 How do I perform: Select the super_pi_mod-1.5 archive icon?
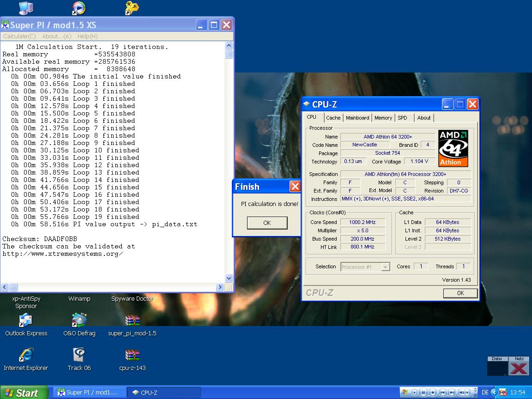[x=133, y=320]
